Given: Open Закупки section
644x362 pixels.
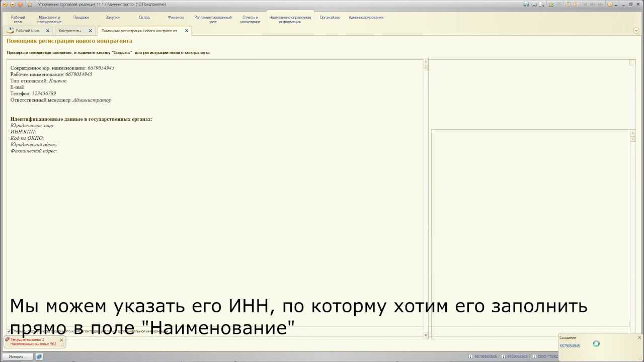Looking at the screenshot, I should [113, 18].
